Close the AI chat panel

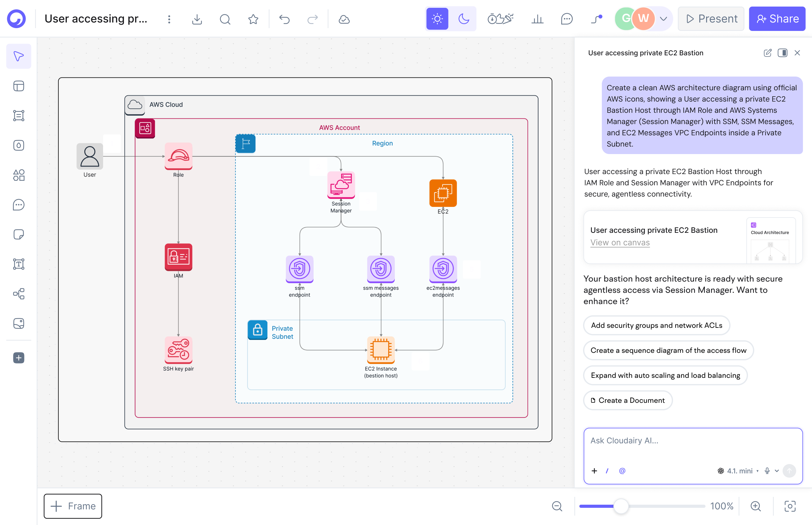[x=797, y=53]
